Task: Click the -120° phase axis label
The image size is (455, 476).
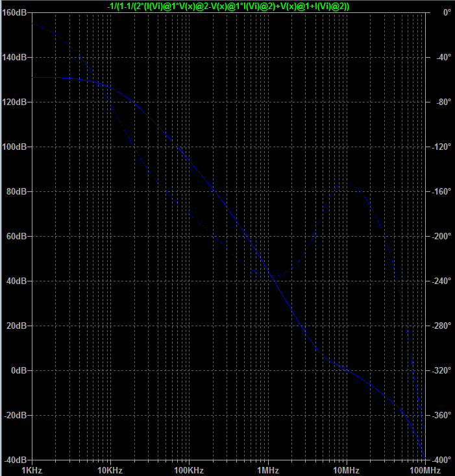Action: (441, 147)
